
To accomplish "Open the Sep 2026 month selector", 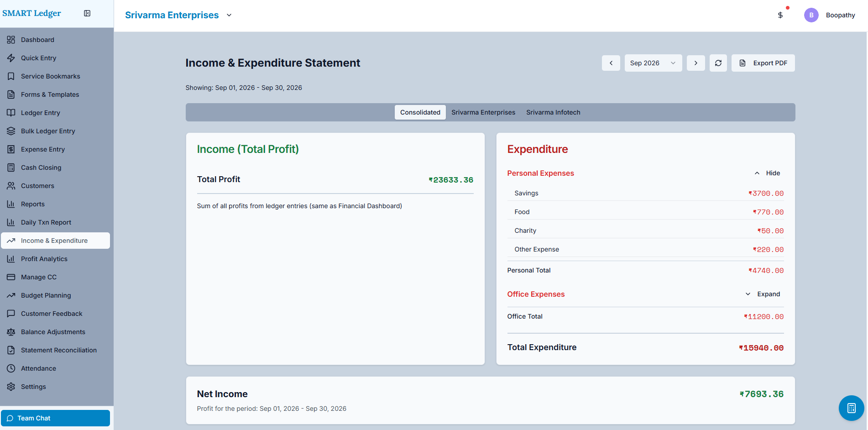I will 653,63.
